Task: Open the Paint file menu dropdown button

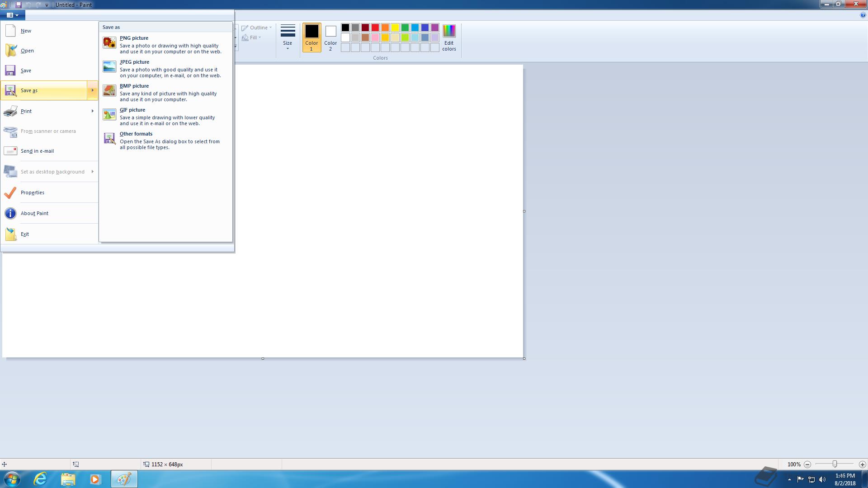Action: pos(13,15)
